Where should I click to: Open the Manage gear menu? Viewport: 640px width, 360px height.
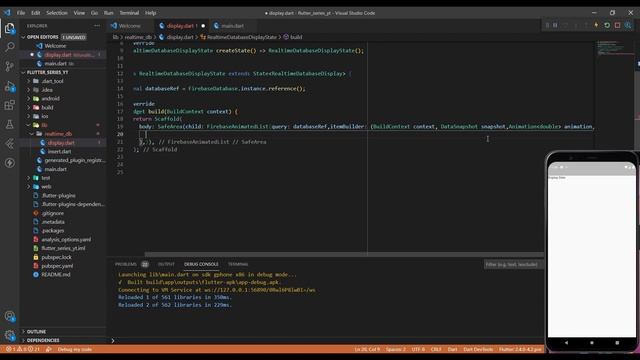coord(9,336)
